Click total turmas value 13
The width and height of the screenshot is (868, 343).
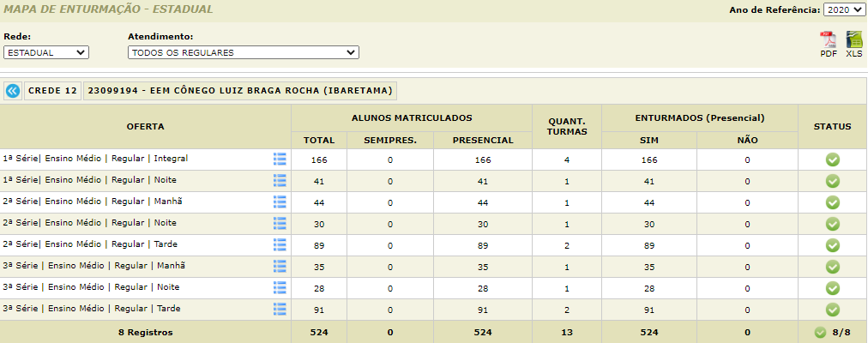point(567,333)
